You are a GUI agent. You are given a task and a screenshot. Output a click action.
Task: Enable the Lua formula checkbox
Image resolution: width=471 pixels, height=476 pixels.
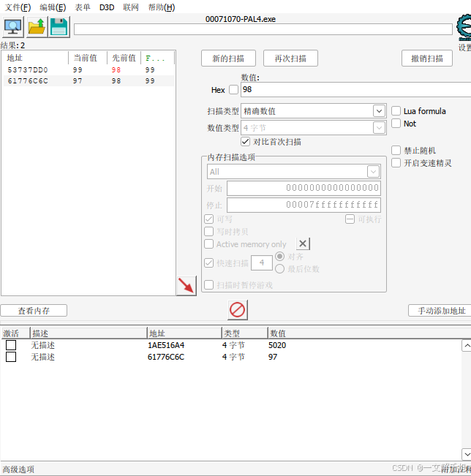pyautogui.click(x=396, y=111)
